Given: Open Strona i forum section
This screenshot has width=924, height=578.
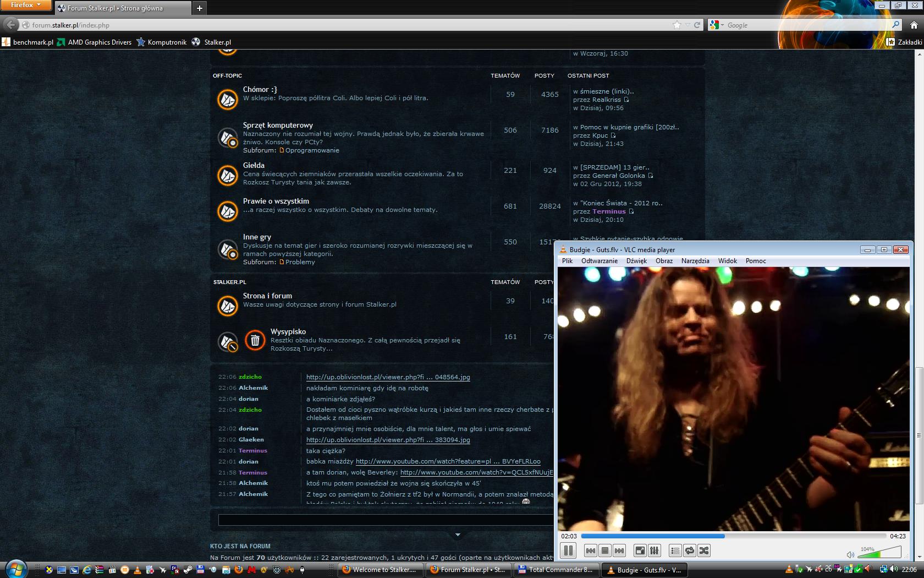Looking at the screenshot, I should coord(267,296).
